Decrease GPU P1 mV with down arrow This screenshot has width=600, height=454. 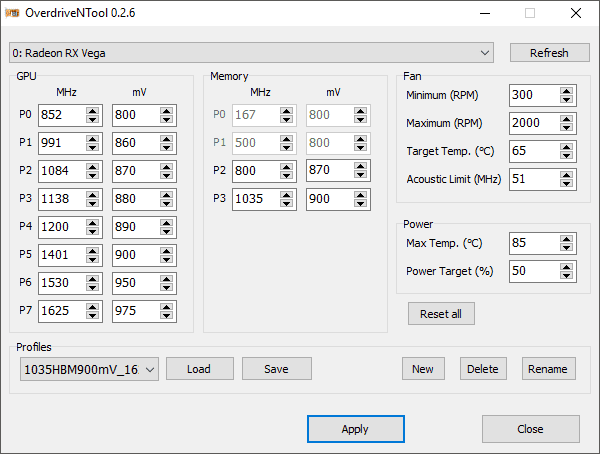(x=166, y=147)
